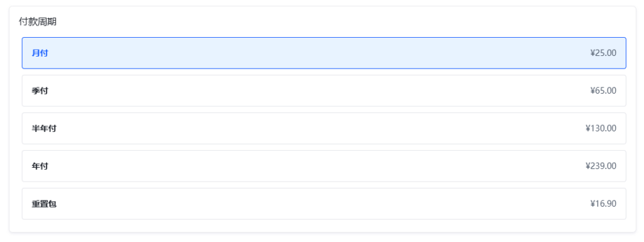Click the ¥239.00 price
This screenshot has height=242, width=644.
pyautogui.click(x=601, y=166)
